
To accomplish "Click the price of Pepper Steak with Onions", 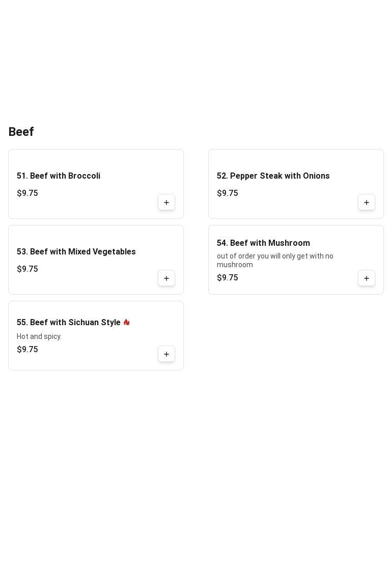I will (x=228, y=193).
